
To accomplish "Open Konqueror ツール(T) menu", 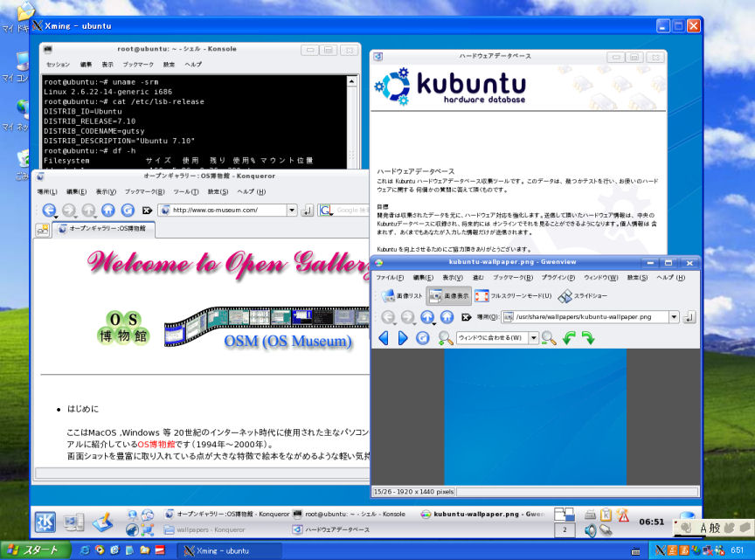I will tap(186, 191).
